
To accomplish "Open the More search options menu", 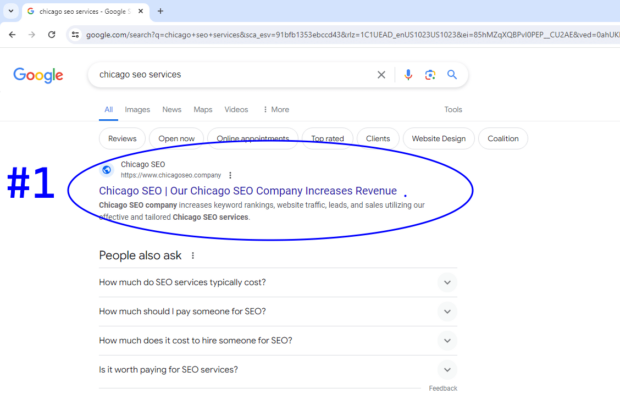I will click(276, 109).
